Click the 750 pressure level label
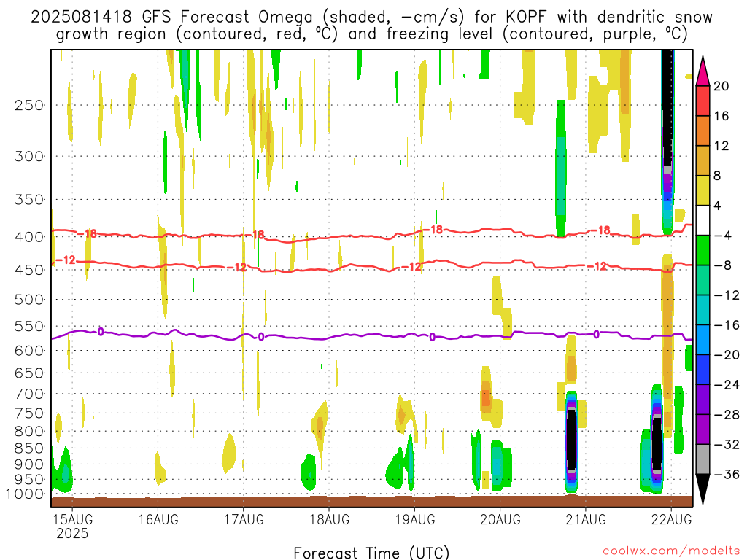 point(29,413)
